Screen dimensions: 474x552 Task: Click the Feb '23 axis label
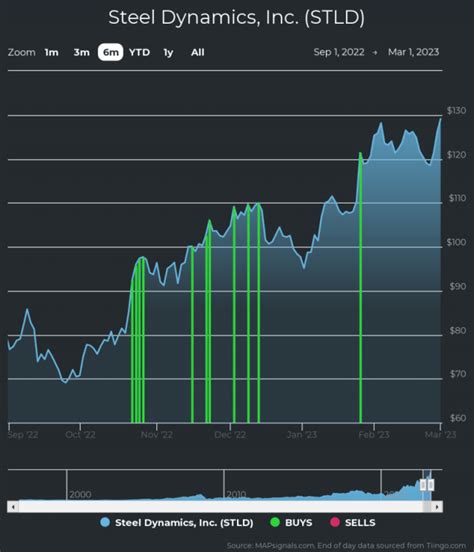coord(374,435)
